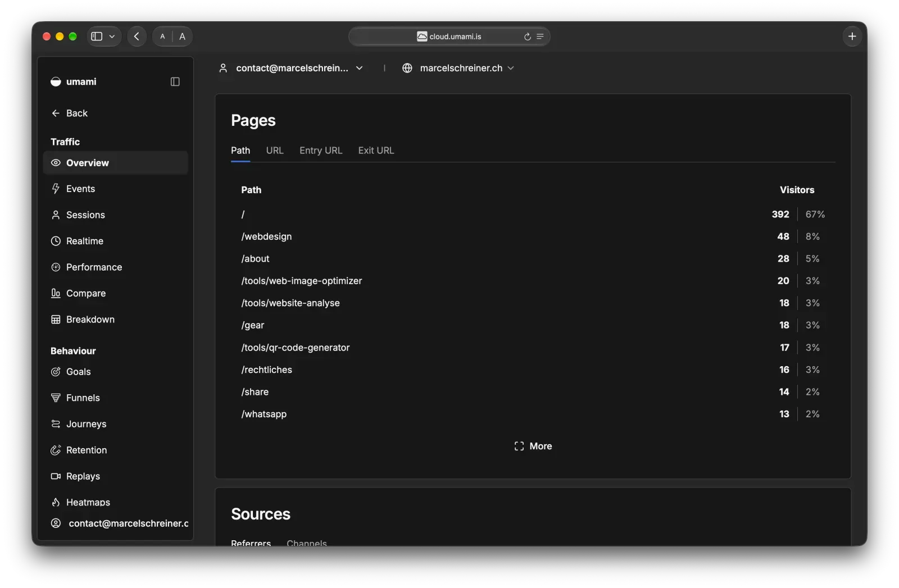Select the Path tab
This screenshot has height=588, width=899.
click(240, 151)
